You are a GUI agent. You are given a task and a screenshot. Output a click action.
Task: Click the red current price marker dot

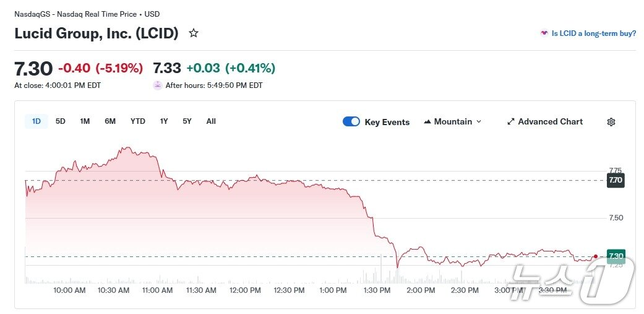click(596, 256)
